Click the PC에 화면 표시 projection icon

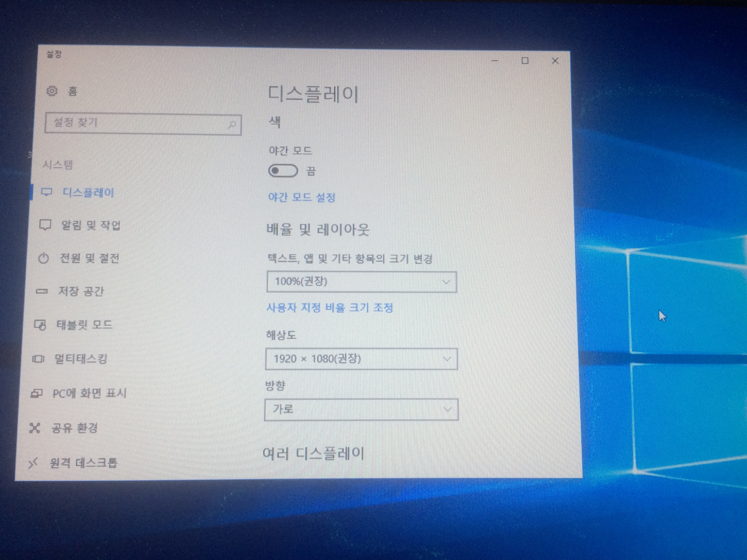36,393
